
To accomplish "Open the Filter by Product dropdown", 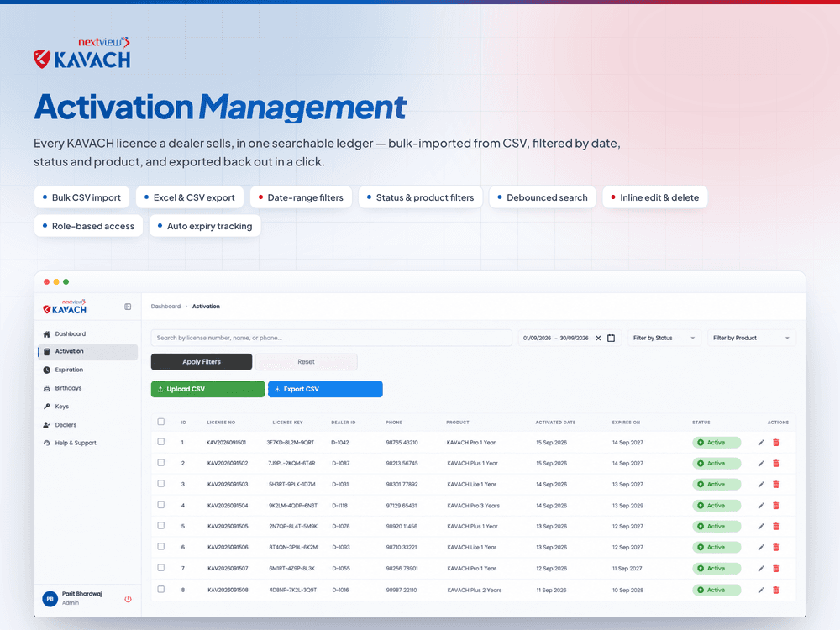I will tap(752, 338).
